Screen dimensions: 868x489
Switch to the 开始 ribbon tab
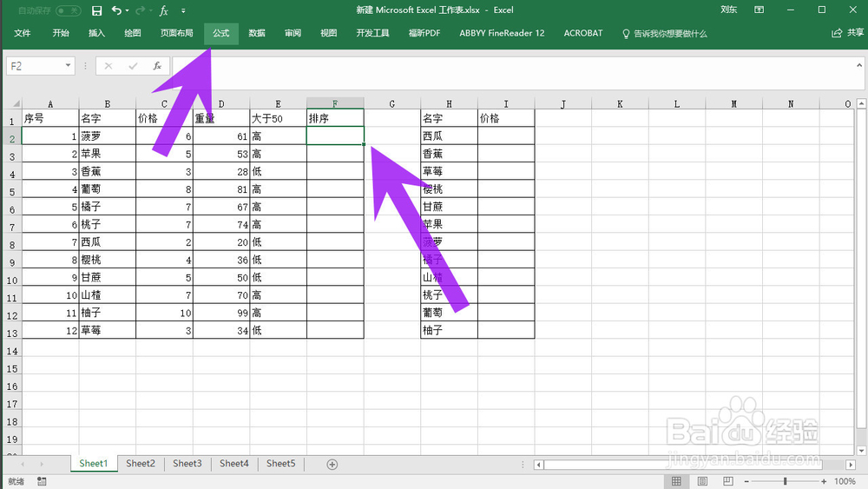61,33
